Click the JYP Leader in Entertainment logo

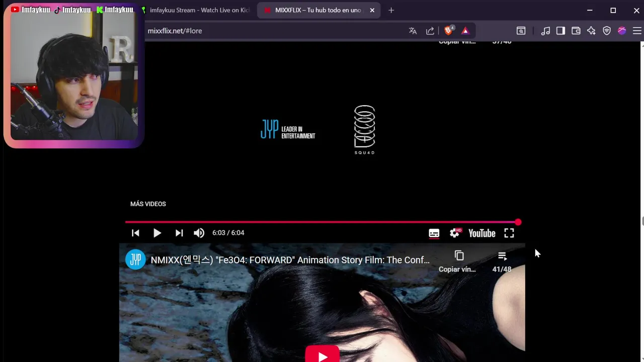[x=288, y=130]
